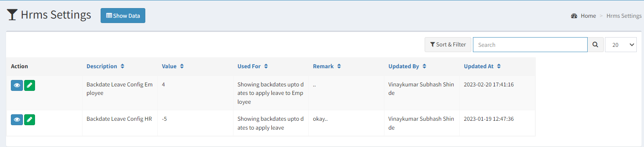Sort by Value column arrows
This screenshot has height=147, width=644.
(x=182, y=66)
